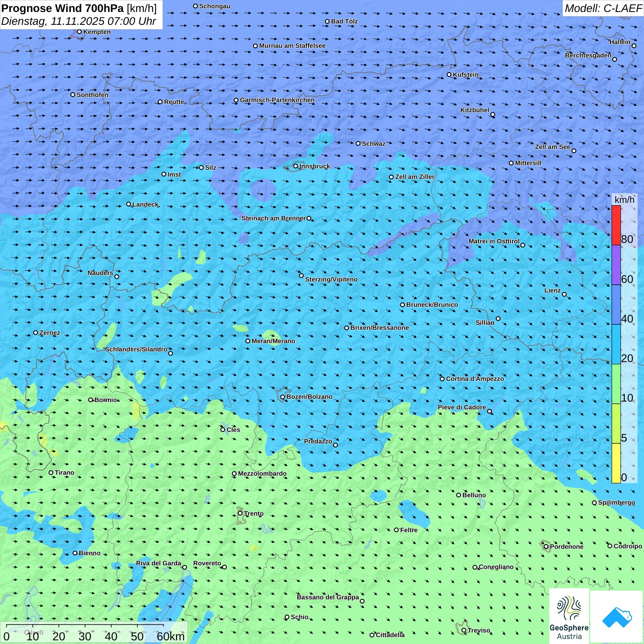
Task: Click the Kitzbühel location dot
Action: tap(493, 115)
